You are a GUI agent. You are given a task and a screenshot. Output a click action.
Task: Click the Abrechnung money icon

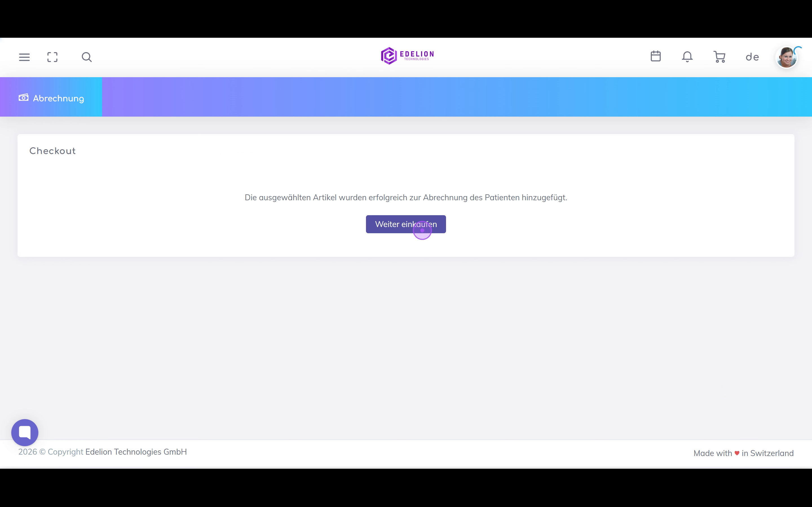click(23, 97)
